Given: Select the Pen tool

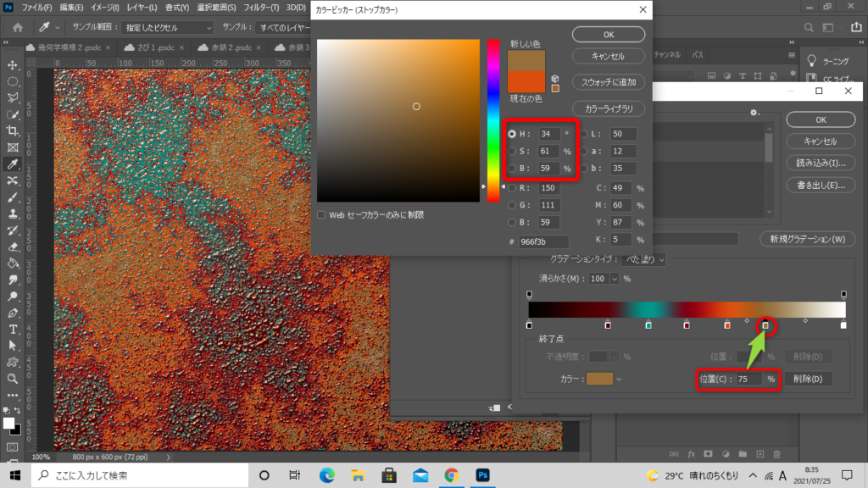Looking at the screenshot, I should [13, 313].
